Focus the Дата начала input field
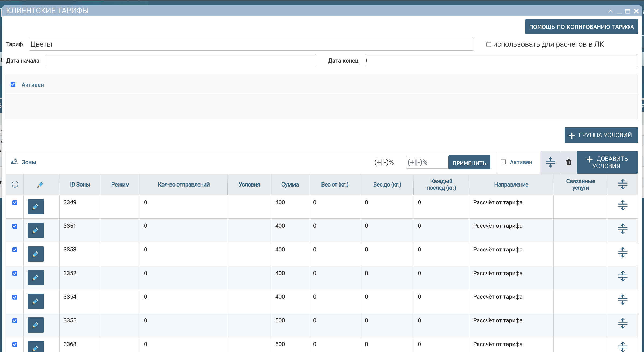 pyautogui.click(x=181, y=61)
